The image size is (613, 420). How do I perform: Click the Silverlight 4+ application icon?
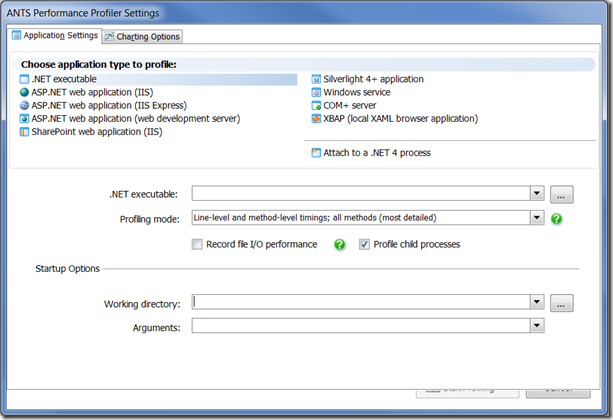316,79
